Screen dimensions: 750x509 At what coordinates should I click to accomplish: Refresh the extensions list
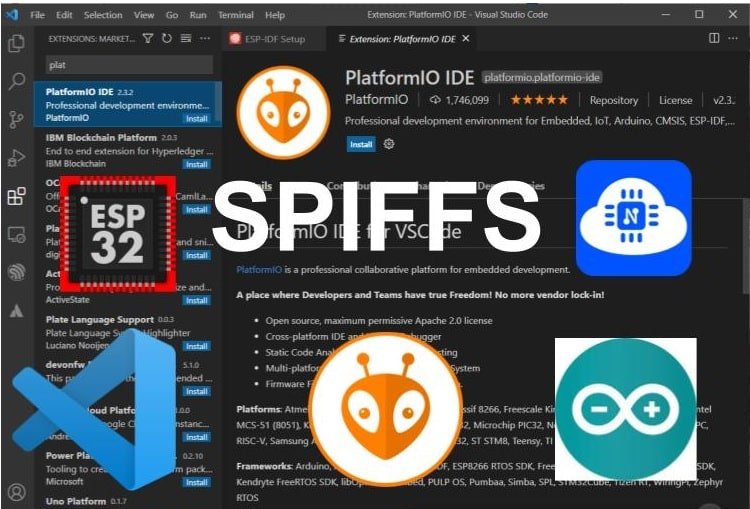[x=166, y=38]
